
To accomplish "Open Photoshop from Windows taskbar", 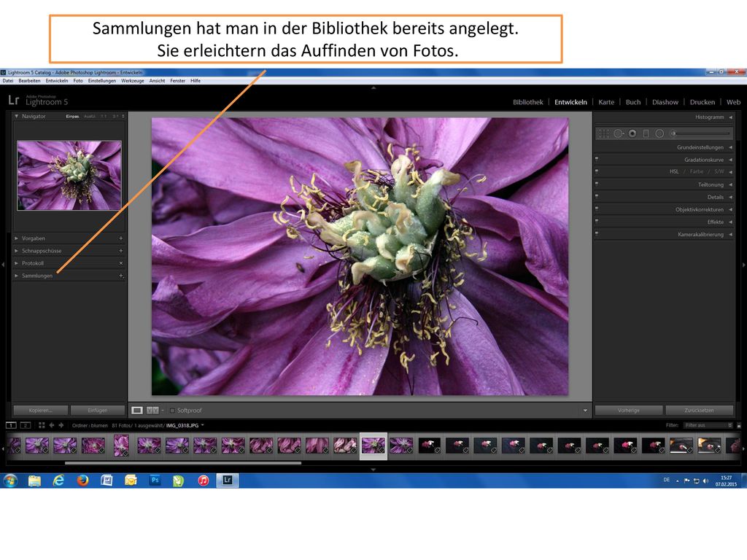I will (155, 481).
